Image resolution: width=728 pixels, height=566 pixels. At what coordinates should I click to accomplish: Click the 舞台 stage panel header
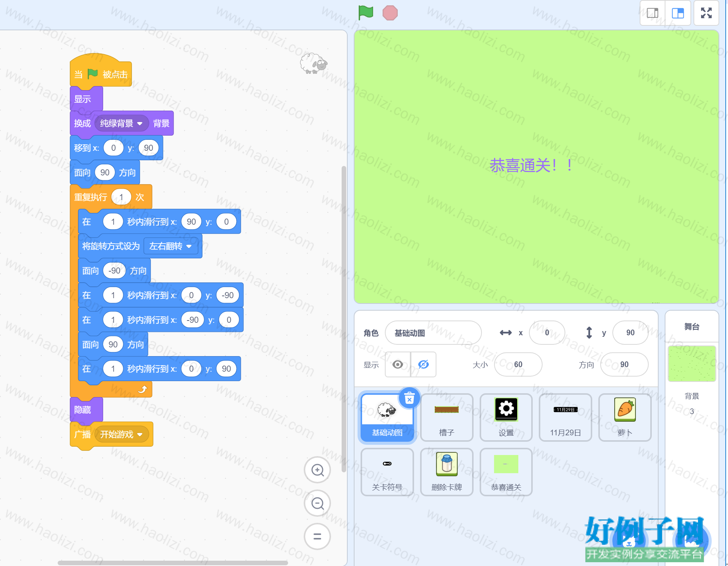pyautogui.click(x=692, y=327)
